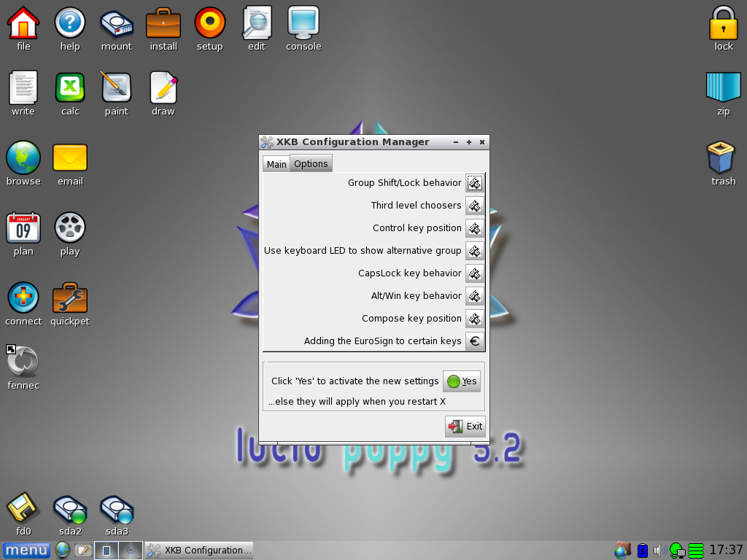Click the EuroSign button
The width and height of the screenshot is (747, 560).
474,341
